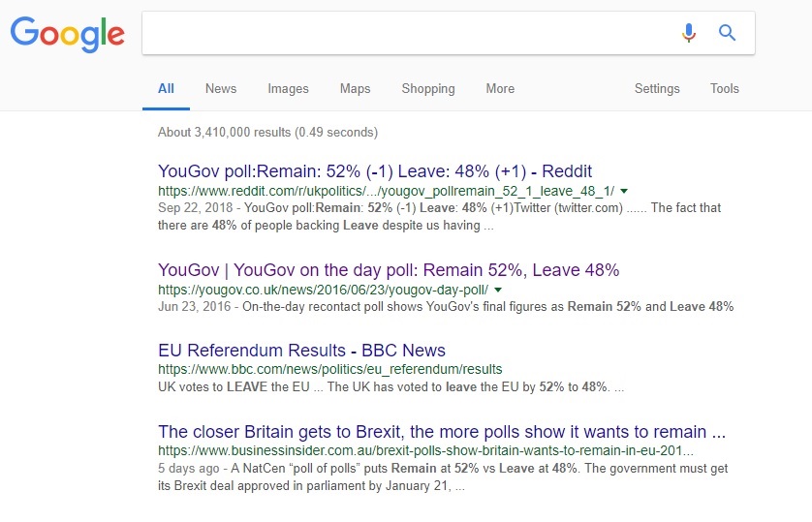Open the Settings menu
Image resolution: width=812 pixels, height=522 pixels.
coord(657,88)
